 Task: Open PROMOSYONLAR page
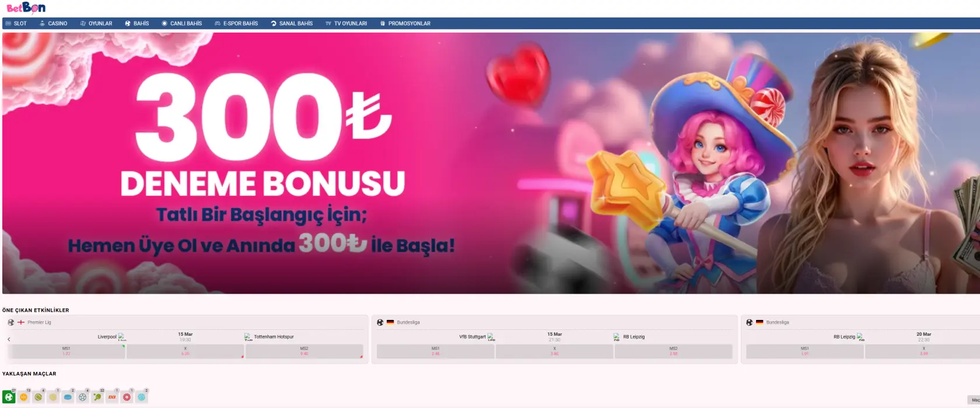405,23
